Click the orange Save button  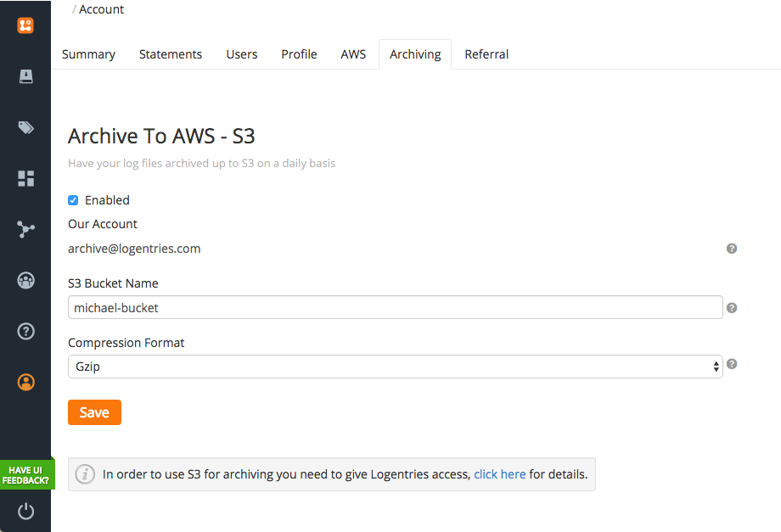(94, 412)
